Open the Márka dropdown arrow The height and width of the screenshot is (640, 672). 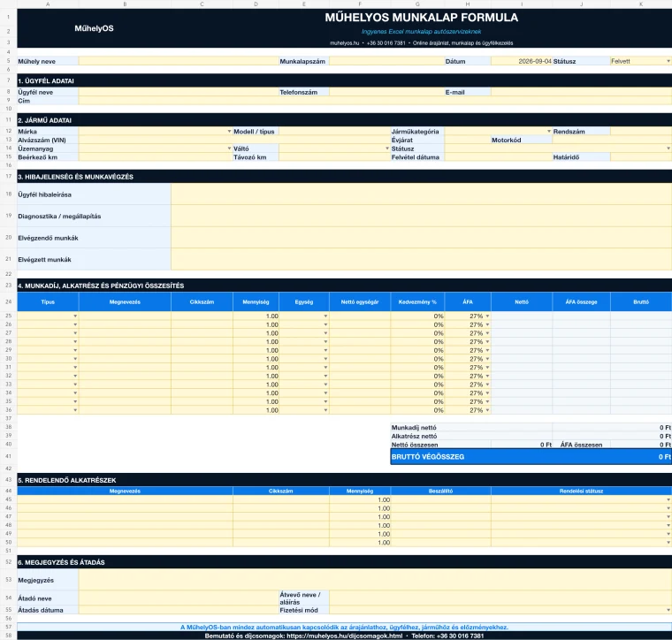point(229,132)
